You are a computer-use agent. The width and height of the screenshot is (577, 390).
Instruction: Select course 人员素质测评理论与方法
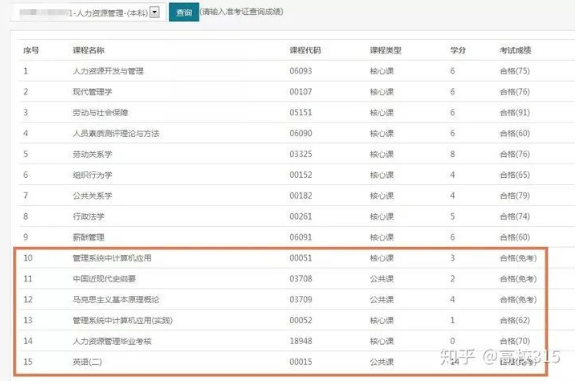click(x=116, y=133)
